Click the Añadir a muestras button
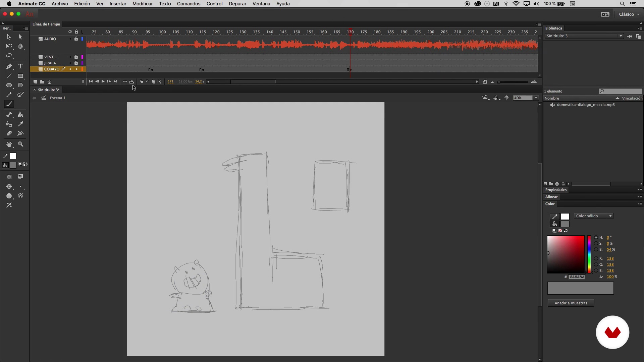 pos(571,303)
